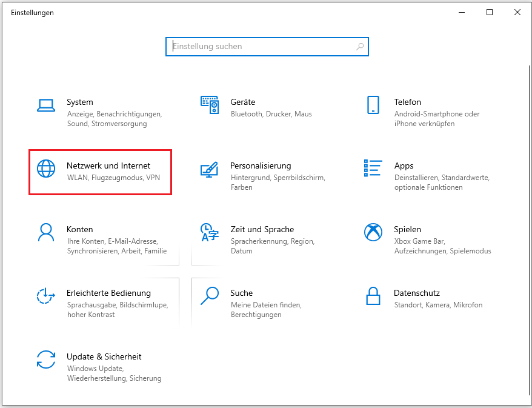Screen dimensions: 532x408
Task: Open Apps using the list icon
Action: tap(373, 169)
